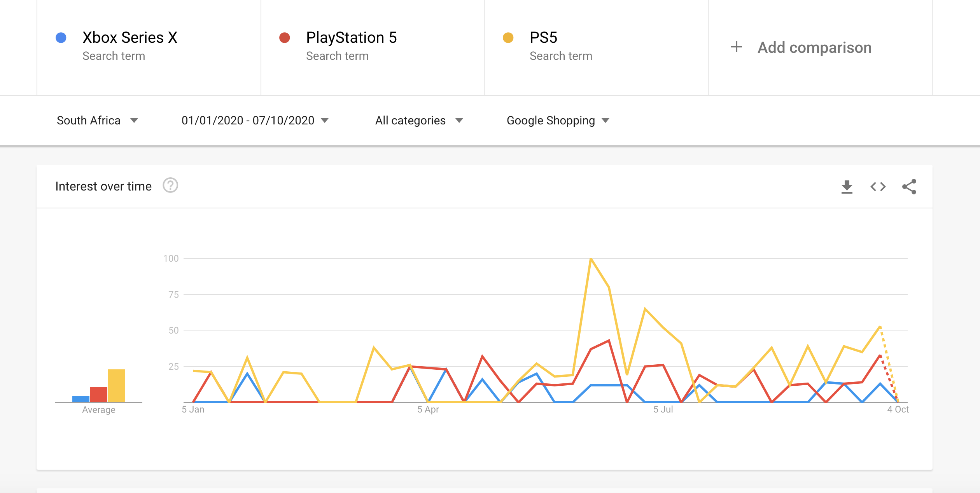Open the Interest over time help icon
The width and height of the screenshot is (980, 493).
pyautogui.click(x=170, y=185)
